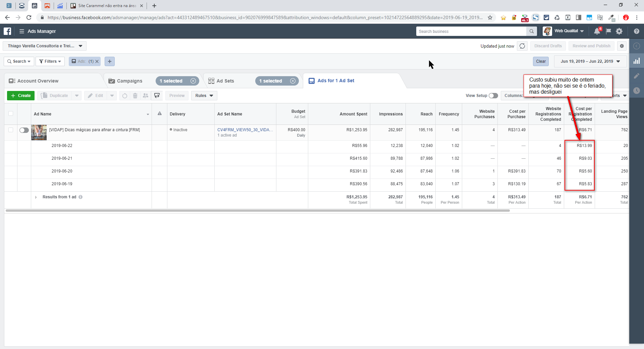This screenshot has height=349, width=644.
Task: Click the green Create button
Action: coord(21,96)
